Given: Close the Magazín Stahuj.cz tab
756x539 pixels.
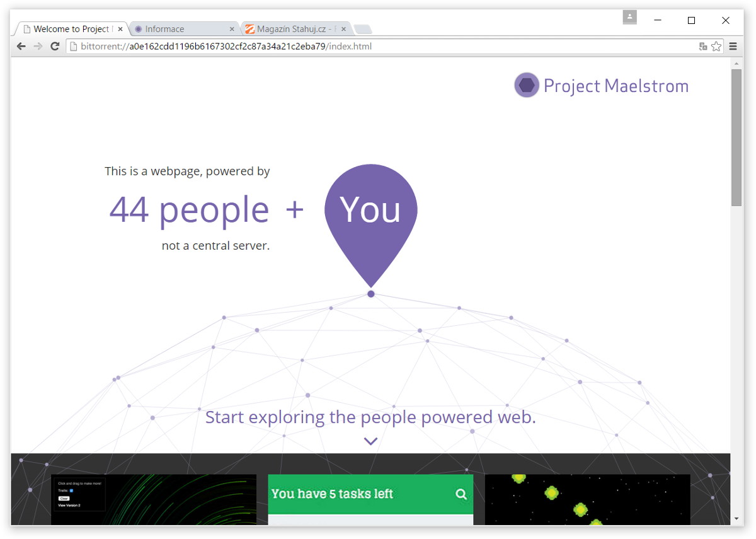Looking at the screenshot, I should click(x=343, y=29).
